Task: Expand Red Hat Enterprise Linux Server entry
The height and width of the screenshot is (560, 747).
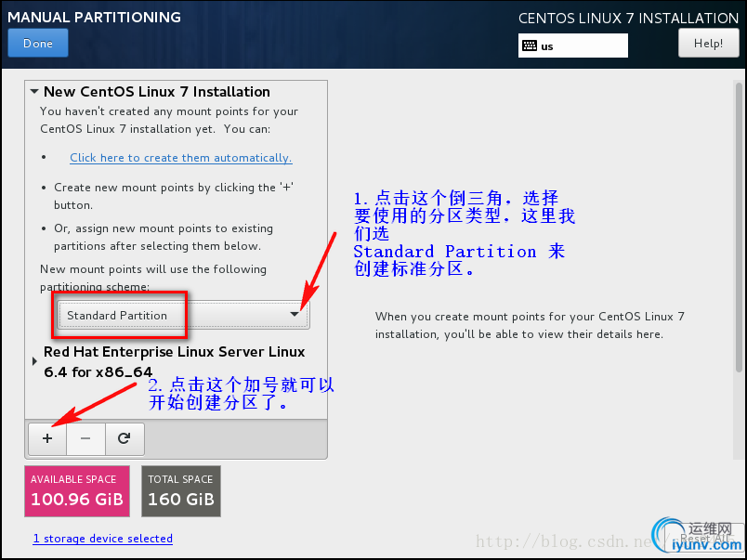Action: click(x=34, y=361)
